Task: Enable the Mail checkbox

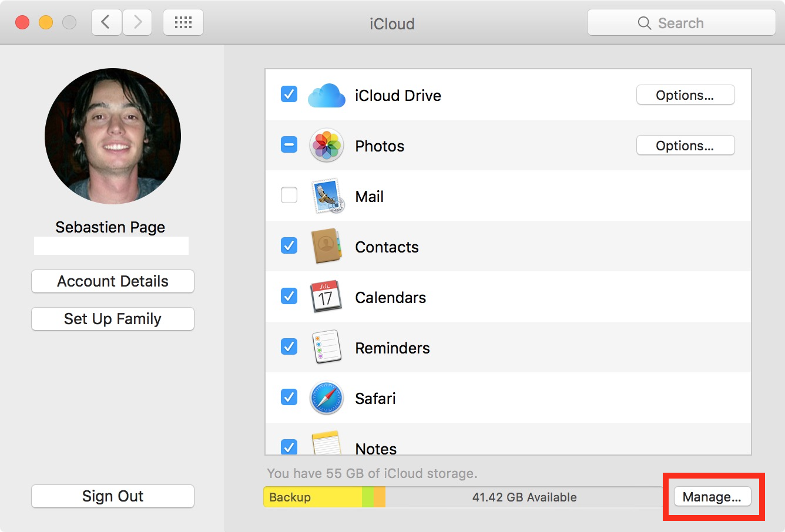Action: click(289, 195)
